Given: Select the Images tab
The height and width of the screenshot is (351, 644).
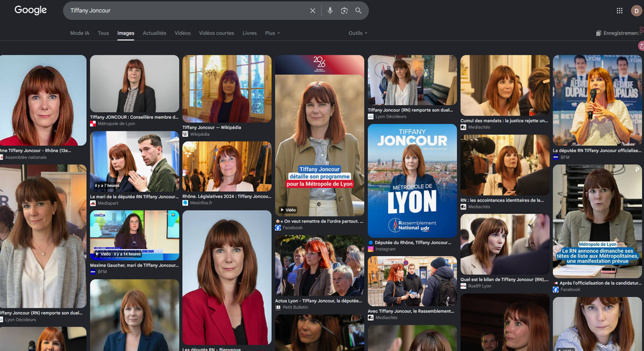Looking at the screenshot, I should pos(126,33).
